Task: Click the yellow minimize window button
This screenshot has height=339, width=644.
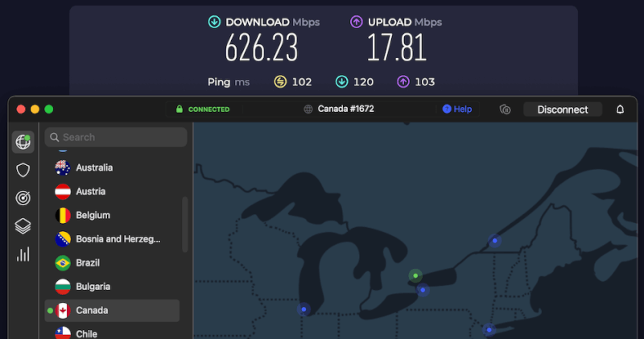Action: coord(35,109)
